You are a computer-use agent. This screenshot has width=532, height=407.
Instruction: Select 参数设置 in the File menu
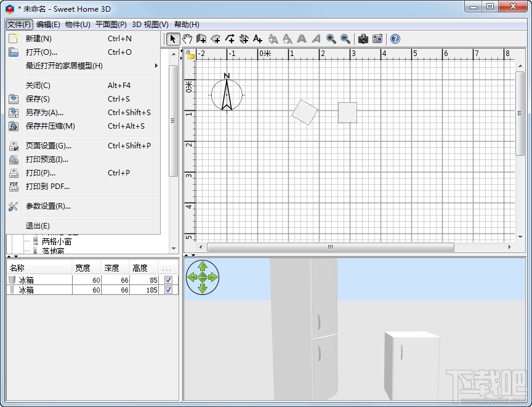pos(49,208)
